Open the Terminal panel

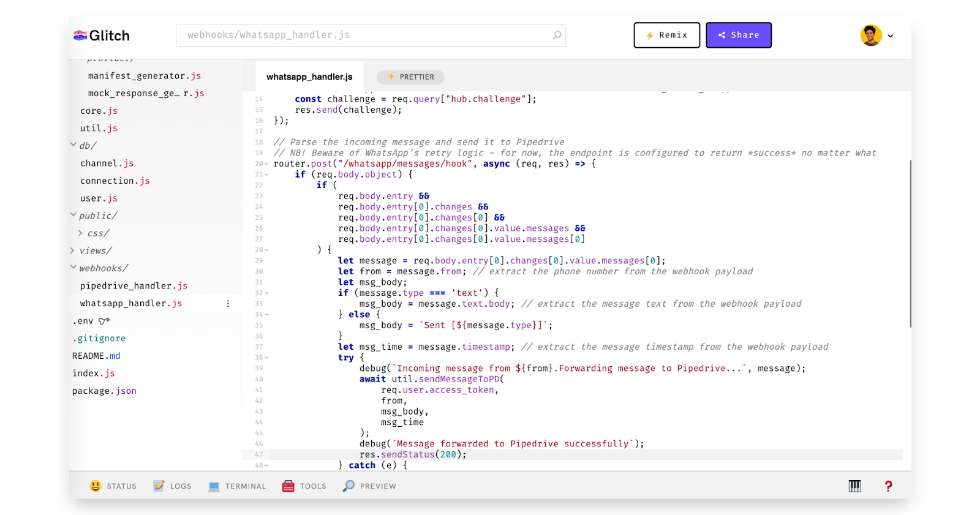237,486
